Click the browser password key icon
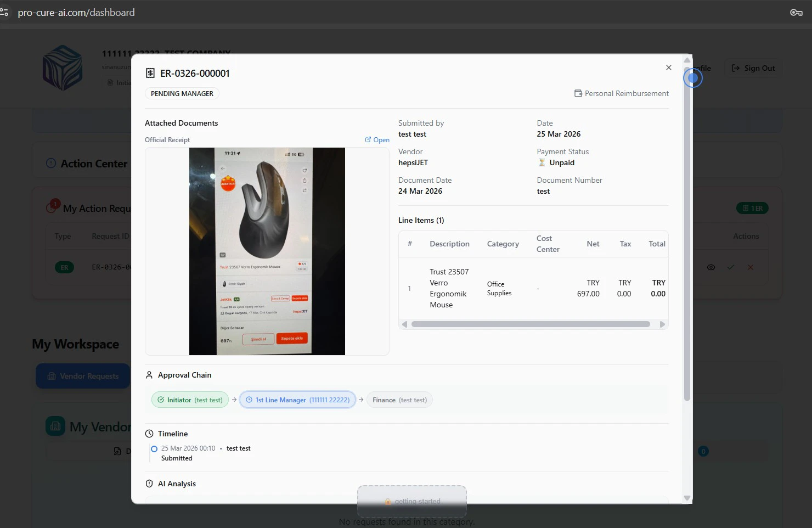Screen dimensions: 812x528 click(x=796, y=12)
